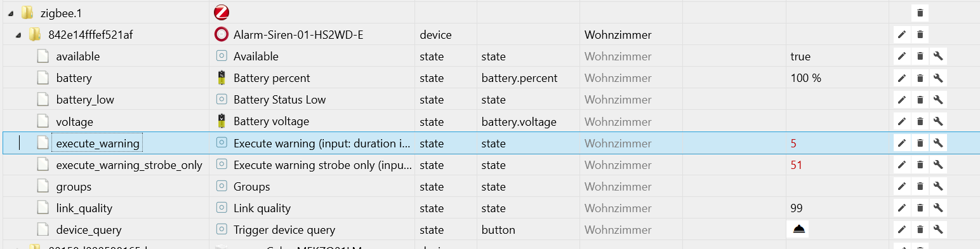980x249 pixels.
Task: Open wrench settings for available state
Action: pyautogui.click(x=938, y=57)
